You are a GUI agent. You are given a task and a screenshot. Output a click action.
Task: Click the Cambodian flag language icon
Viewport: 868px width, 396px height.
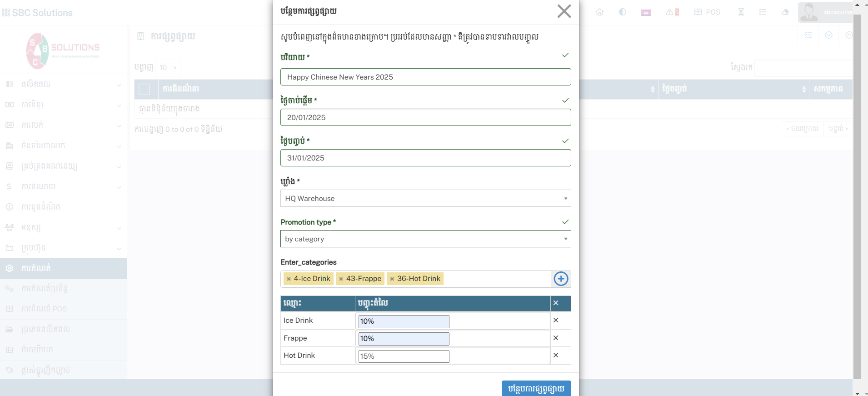click(x=645, y=12)
